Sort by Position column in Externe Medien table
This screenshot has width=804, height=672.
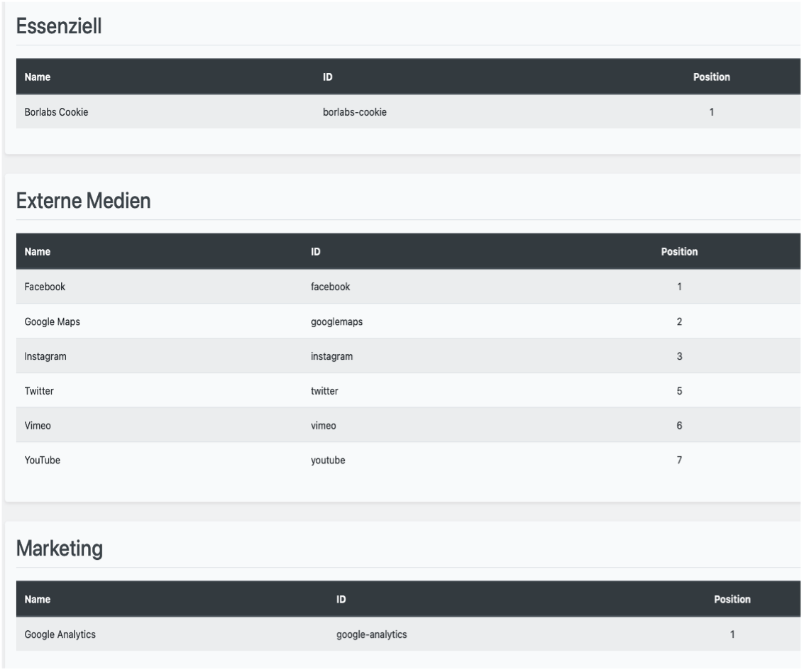click(679, 252)
